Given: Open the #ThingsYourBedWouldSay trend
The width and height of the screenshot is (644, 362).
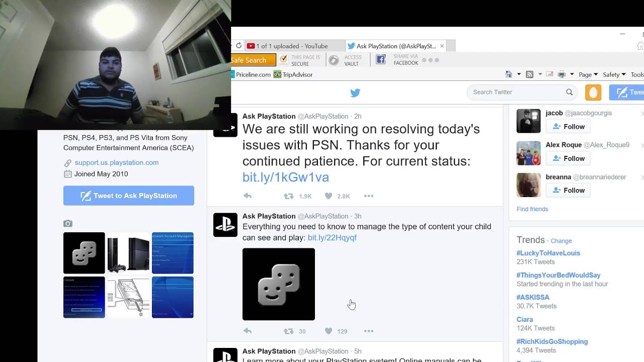Looking at the screenshot, I should pos(558,275).
